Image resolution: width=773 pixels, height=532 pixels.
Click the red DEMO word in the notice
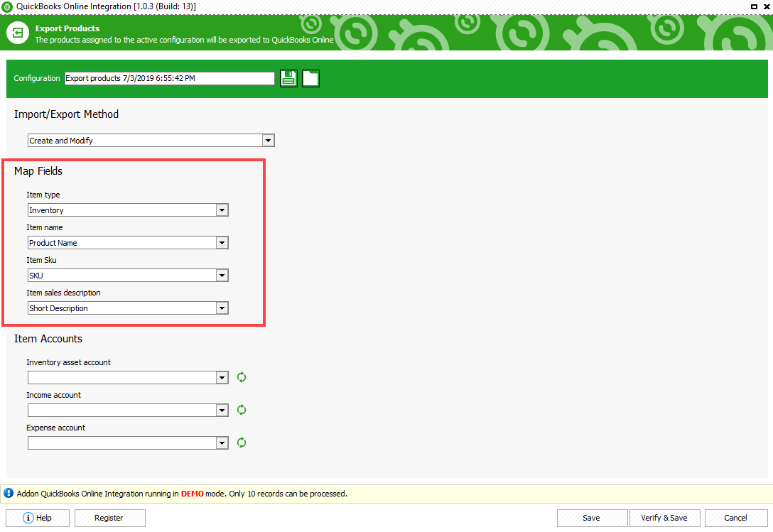click(x=193, y=494)
